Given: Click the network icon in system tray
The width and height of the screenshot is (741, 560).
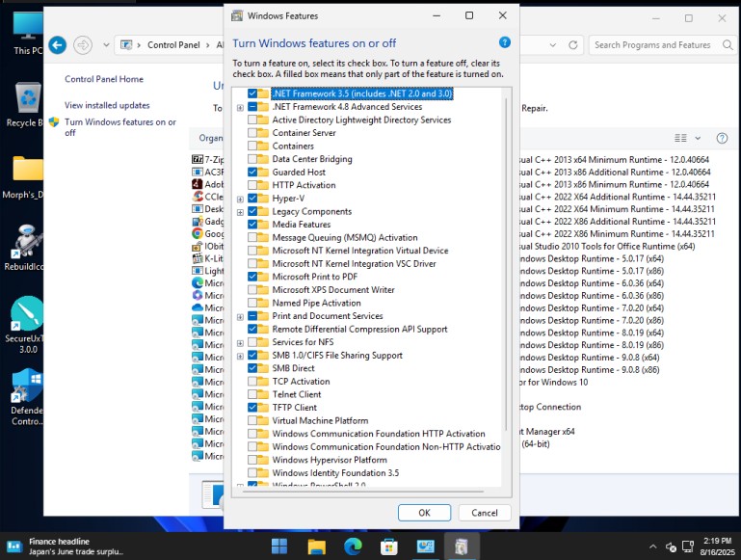Looking at the screenshot, I should (688, 547).
